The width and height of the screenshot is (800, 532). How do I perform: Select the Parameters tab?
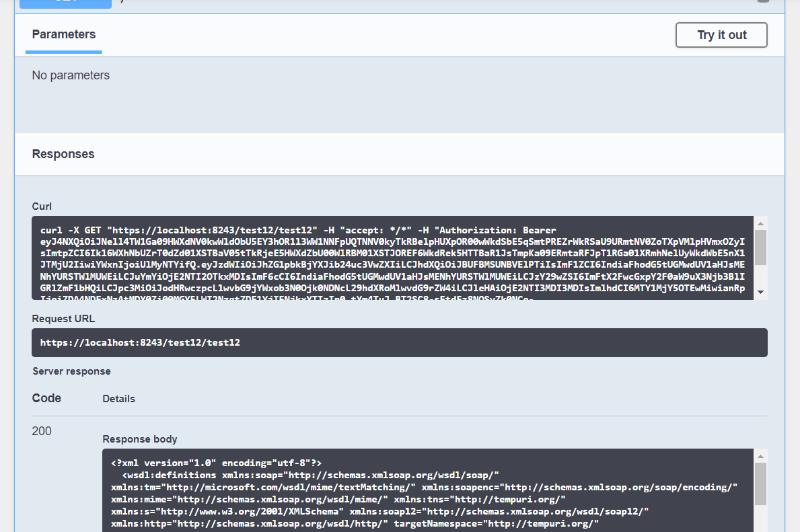(63, 34)
